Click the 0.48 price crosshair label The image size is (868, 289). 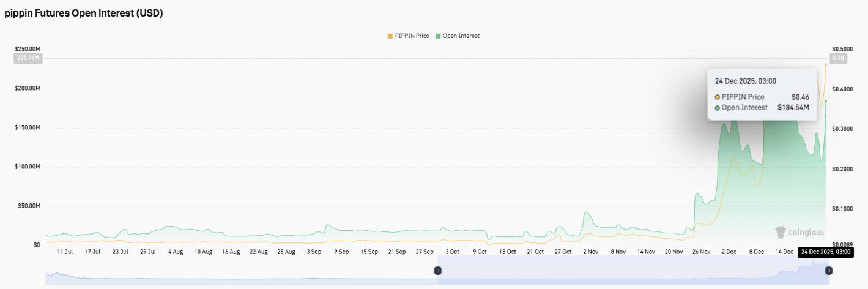pyautogui.click(x=837, y=58)
